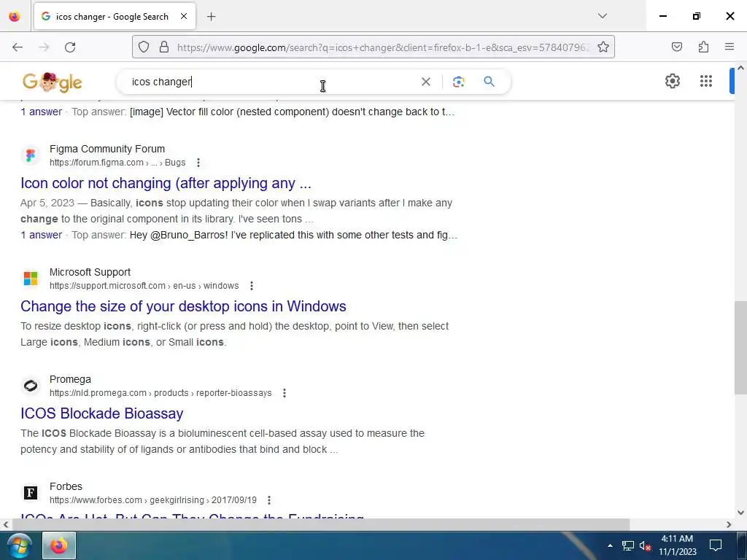Screen dimensions: 747x560
Task: Clear the search box with X icon
Action: [x=426, y=82]
